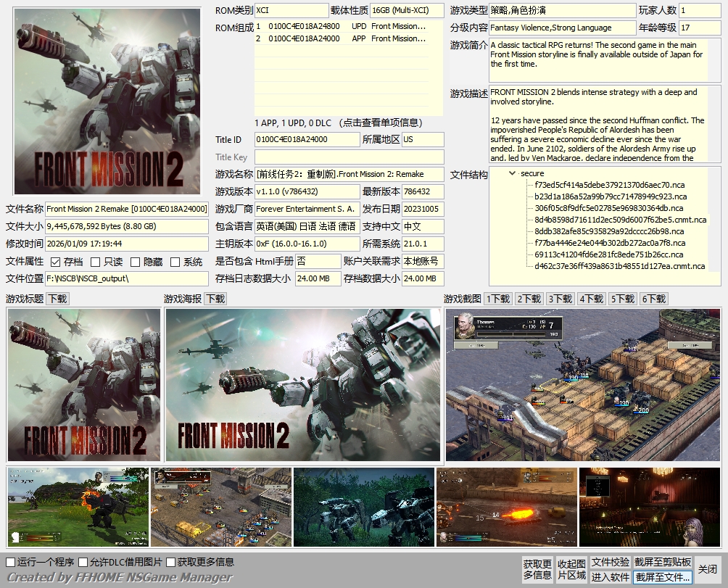
Task: Select the 8d4b8598d71611d2ec509d6007f62be5.cnmt.nca file
Action: (620, 220)
